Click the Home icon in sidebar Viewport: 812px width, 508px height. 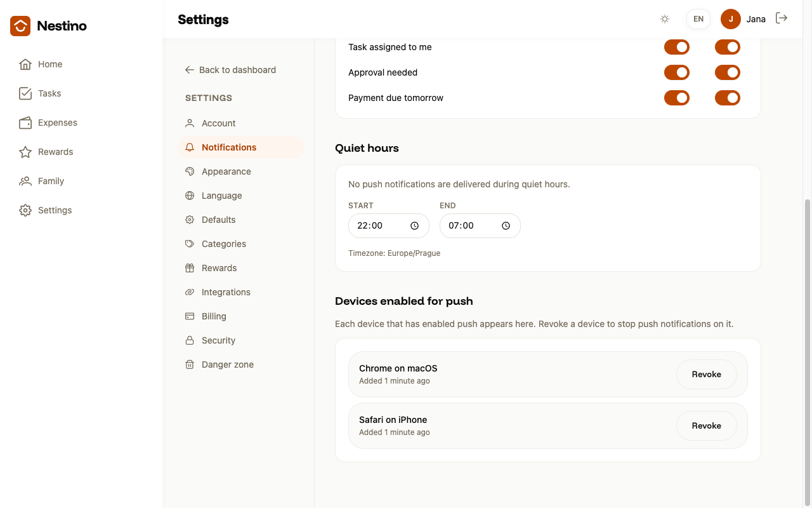[x=25, y=64]
